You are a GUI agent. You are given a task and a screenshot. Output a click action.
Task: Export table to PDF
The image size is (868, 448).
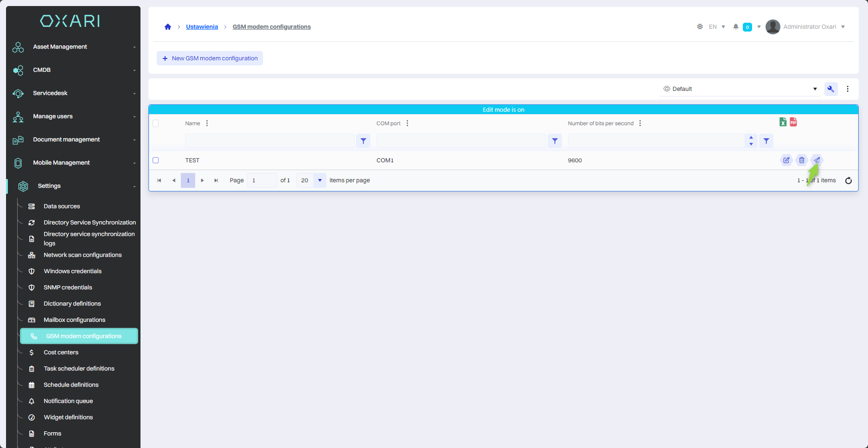click(793, 122)
